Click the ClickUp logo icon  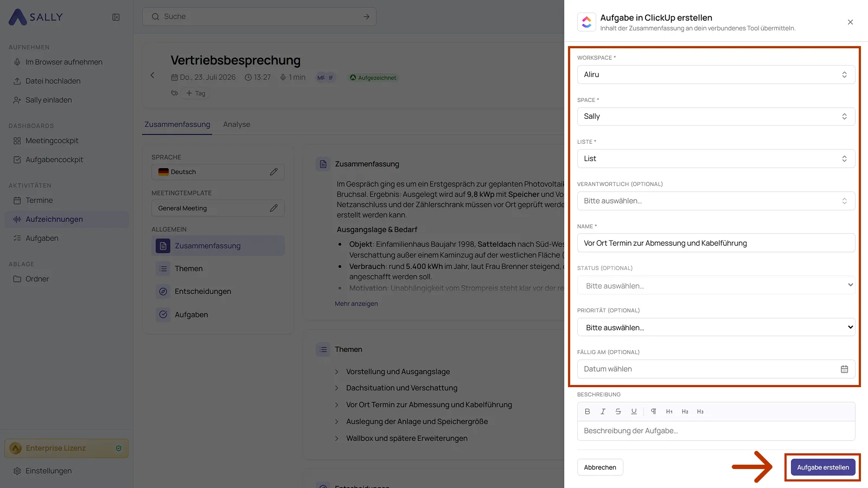point(586,22)
